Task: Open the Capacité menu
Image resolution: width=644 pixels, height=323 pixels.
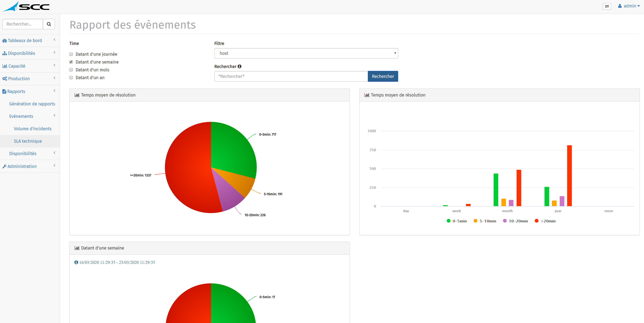Action: pos(17,66)
